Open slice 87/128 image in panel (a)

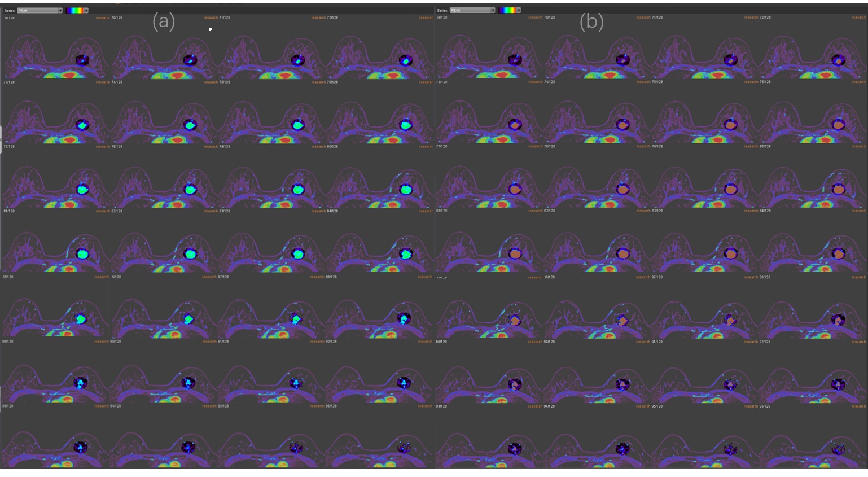271,313
